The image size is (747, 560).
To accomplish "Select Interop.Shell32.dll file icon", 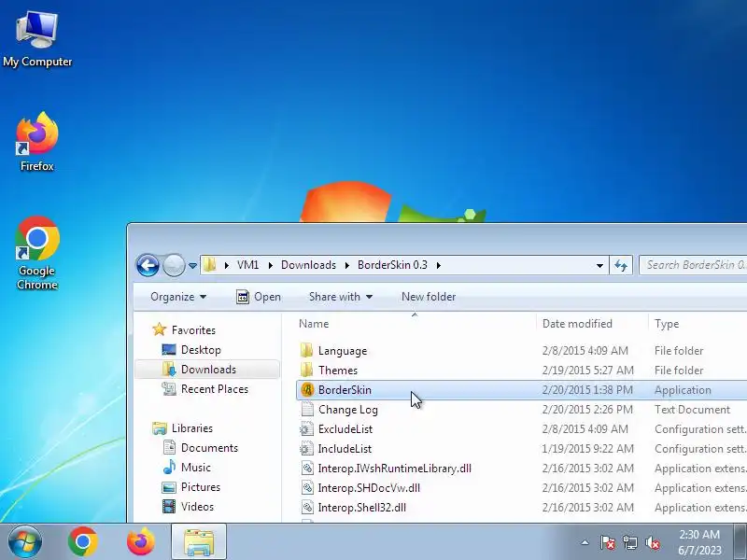I will 307,507.
